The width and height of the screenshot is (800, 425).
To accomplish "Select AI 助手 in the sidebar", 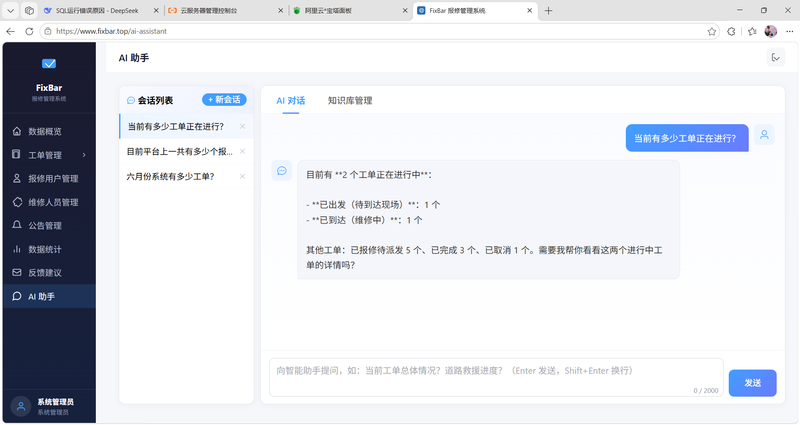I will pos(49,296).
